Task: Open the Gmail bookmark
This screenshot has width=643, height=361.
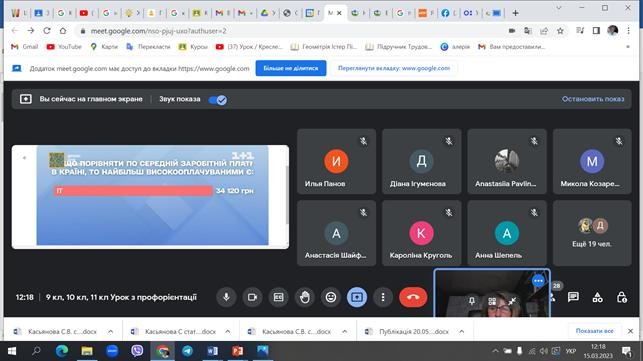Action: click(25, 47)
